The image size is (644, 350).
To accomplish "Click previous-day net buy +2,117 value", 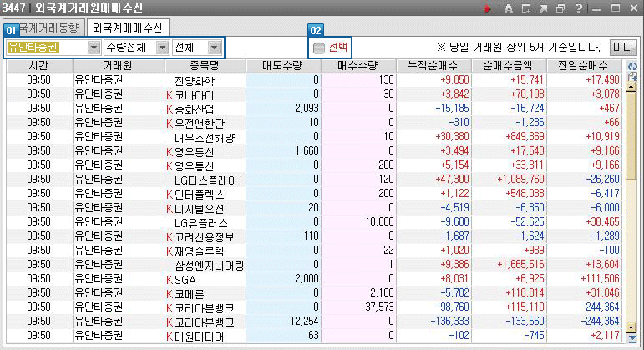I will click(x=605, y=336).
